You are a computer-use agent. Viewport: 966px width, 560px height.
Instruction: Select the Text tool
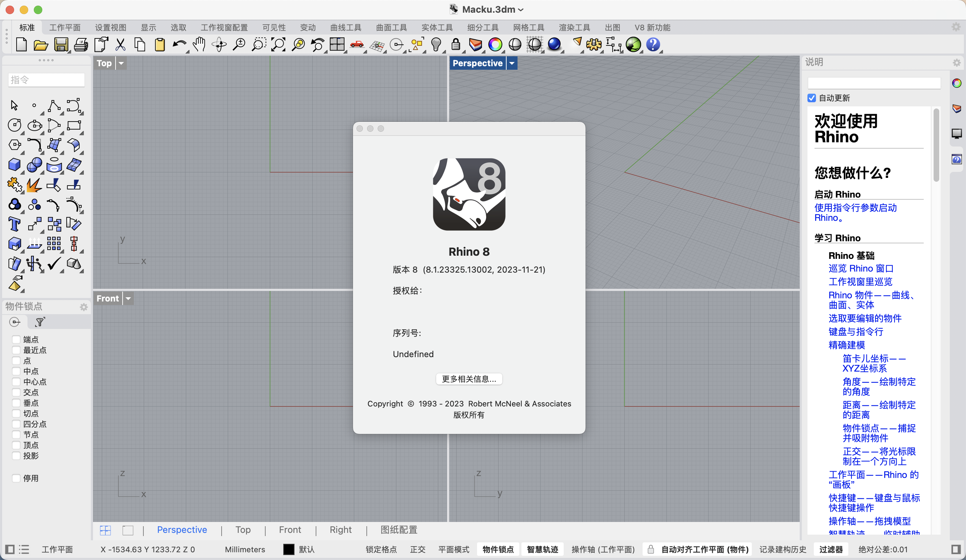14,224
